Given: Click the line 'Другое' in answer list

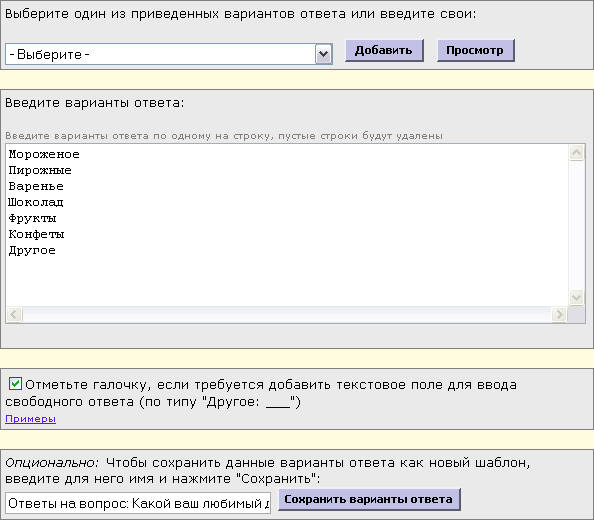Looking at the screenshot, I should coord(32,250).
